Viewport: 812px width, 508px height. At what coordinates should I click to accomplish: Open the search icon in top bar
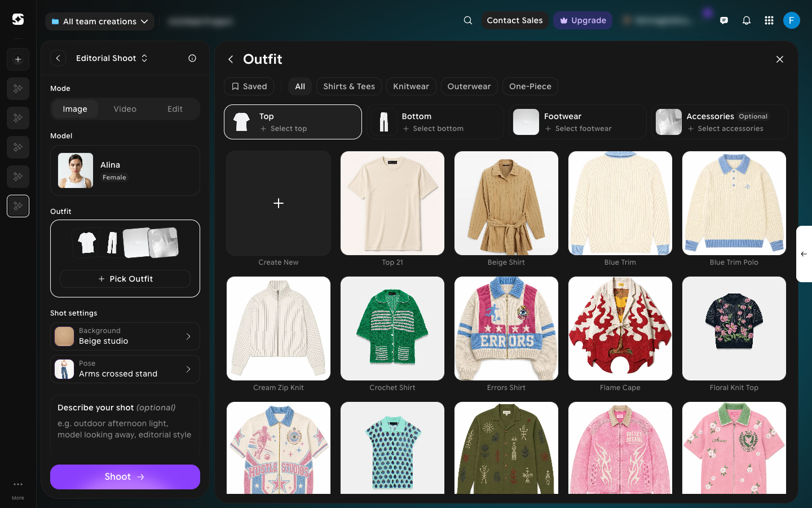coord(468,20)
